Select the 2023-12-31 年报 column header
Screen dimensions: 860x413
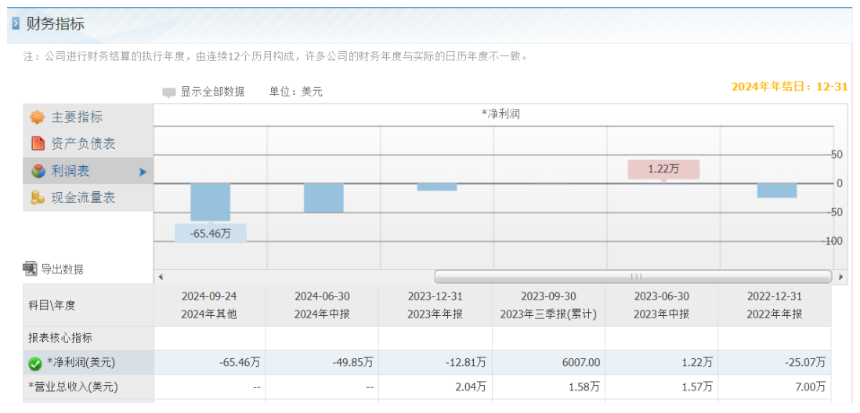(x=436, y=304)
